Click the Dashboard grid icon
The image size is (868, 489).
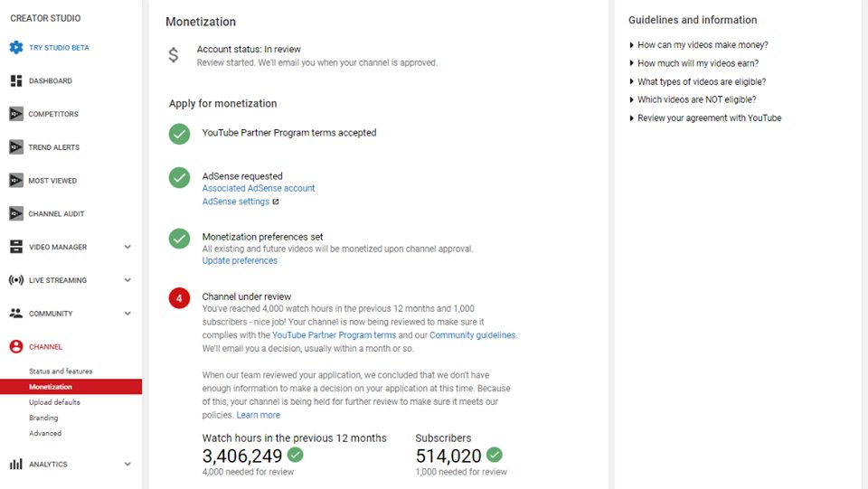[16, 80]
